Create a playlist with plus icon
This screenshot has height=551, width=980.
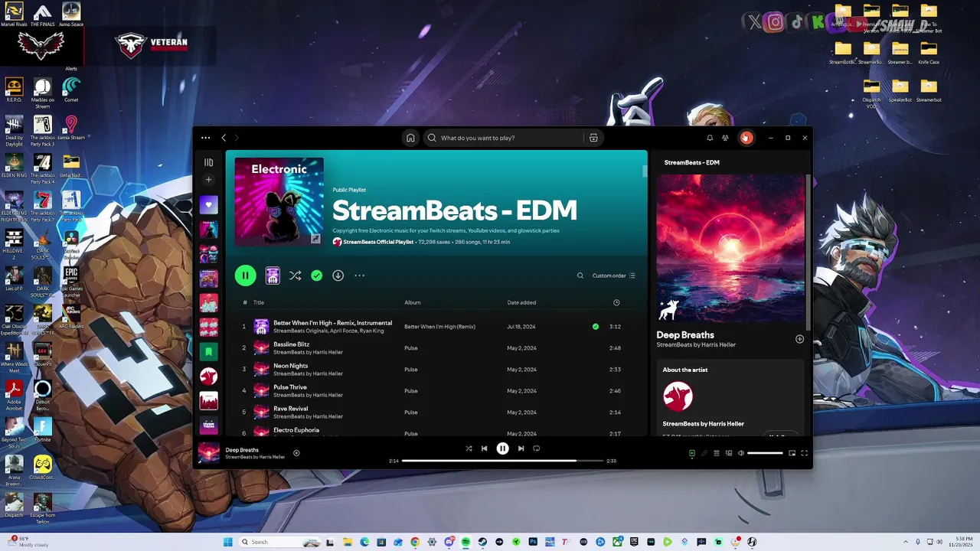[x=208, y=180]
